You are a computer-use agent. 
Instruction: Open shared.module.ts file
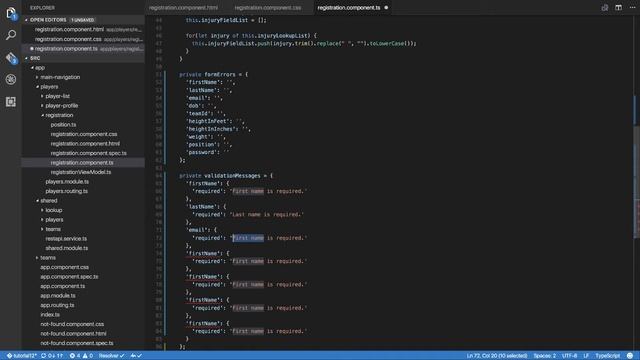(67, 248)
